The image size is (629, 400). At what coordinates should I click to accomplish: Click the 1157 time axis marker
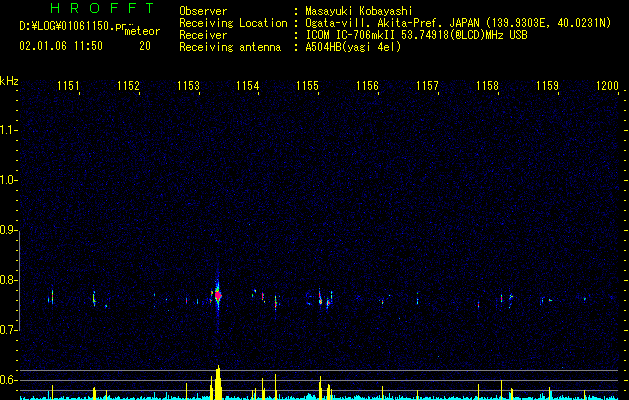(x=427, y=86)
